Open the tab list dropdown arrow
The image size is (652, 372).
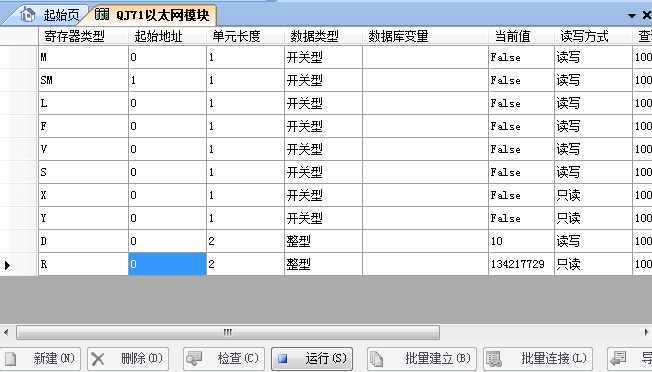click(x=632, y=16)
